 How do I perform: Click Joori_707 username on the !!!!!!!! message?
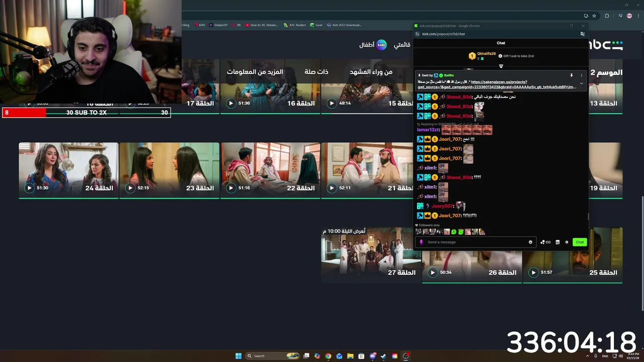pyautogui.click(x=450, y=216)
